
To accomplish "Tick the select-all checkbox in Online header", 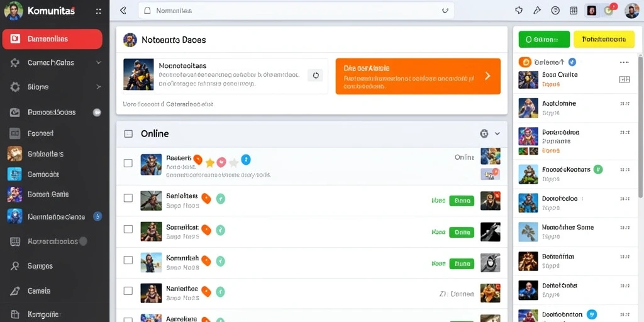I will (128, 133).
